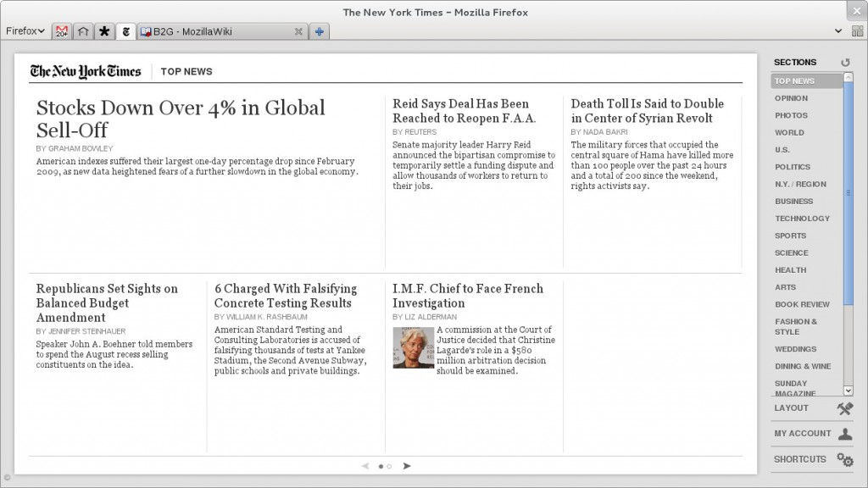
Task: Open Shortcuts using the gears icon
Action: pos(844,459)
